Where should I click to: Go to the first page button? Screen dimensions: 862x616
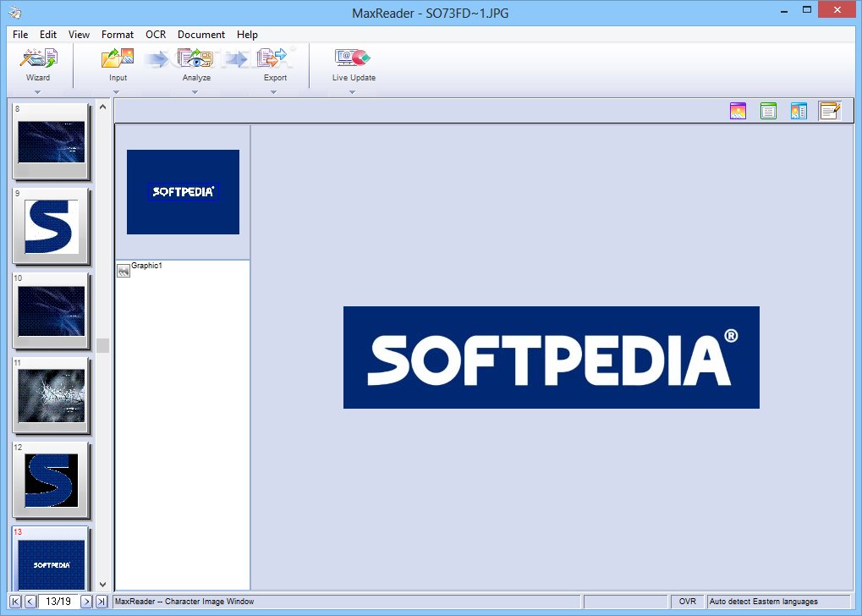(15, 601)
